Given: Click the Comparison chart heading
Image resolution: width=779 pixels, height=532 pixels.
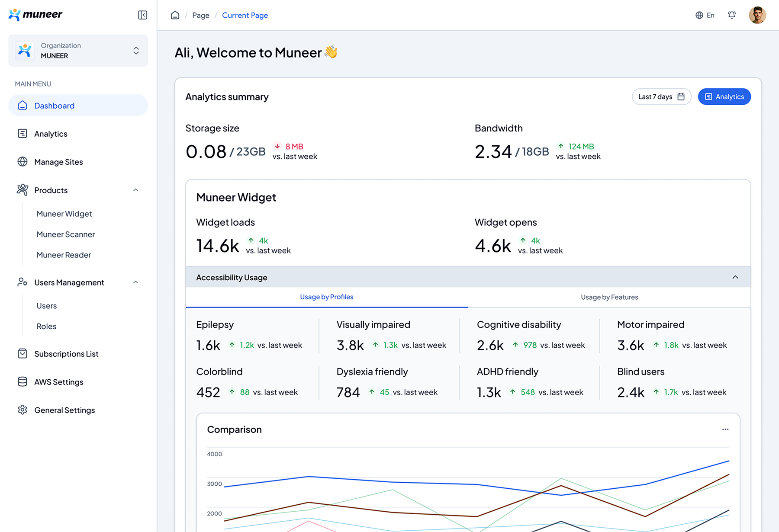Looking at the screenshot, I should pos(235,429).
